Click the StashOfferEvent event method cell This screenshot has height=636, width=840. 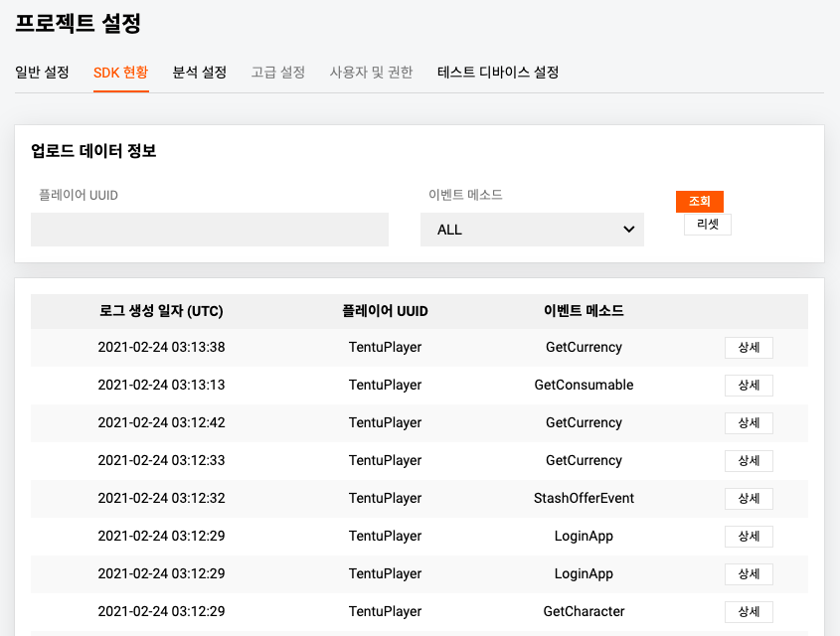pos(584,498)
